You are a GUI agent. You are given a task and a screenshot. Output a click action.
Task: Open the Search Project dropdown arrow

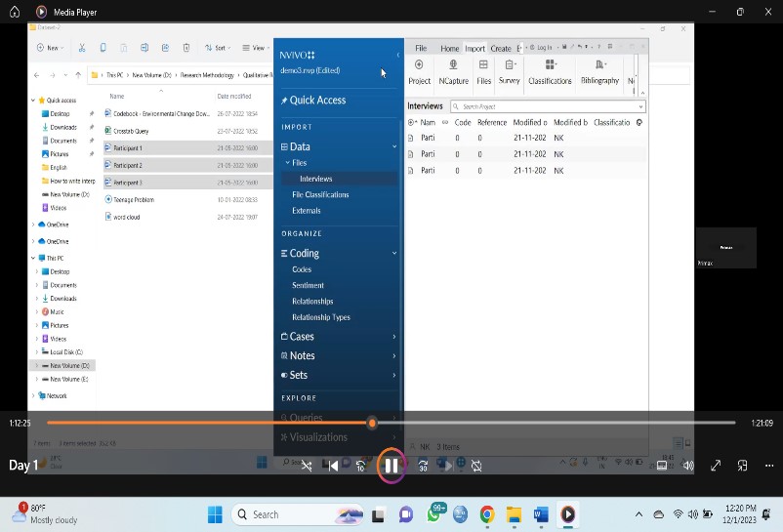pos(640,106)
